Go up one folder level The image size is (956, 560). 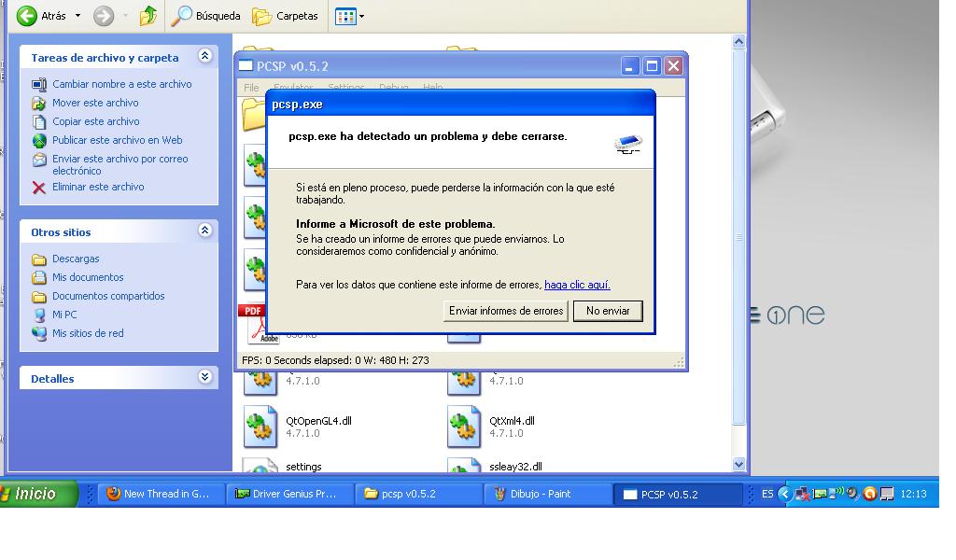[x=148, y=16]
